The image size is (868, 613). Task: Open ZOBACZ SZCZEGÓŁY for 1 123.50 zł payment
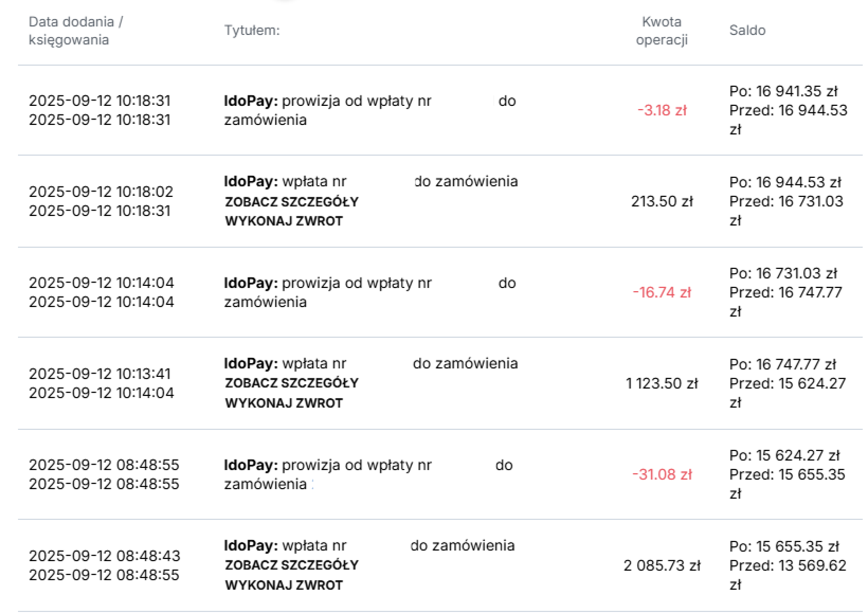click(292, 383)
